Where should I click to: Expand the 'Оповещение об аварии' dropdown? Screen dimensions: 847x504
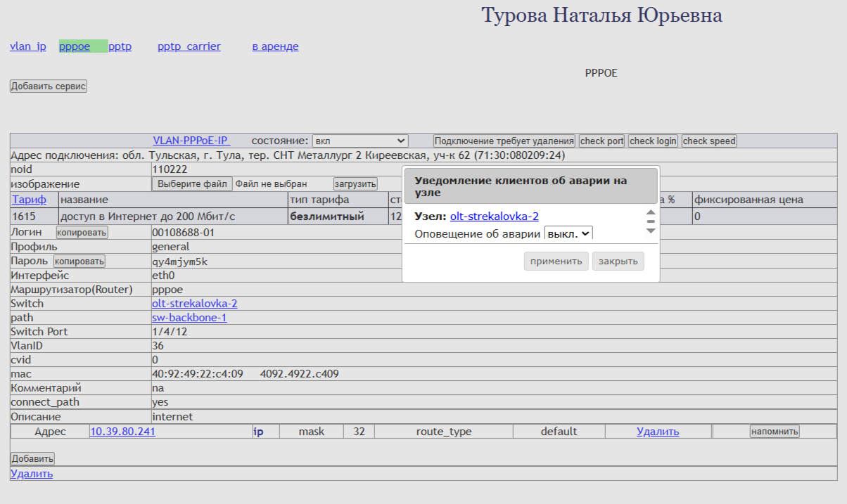point(569,234)
